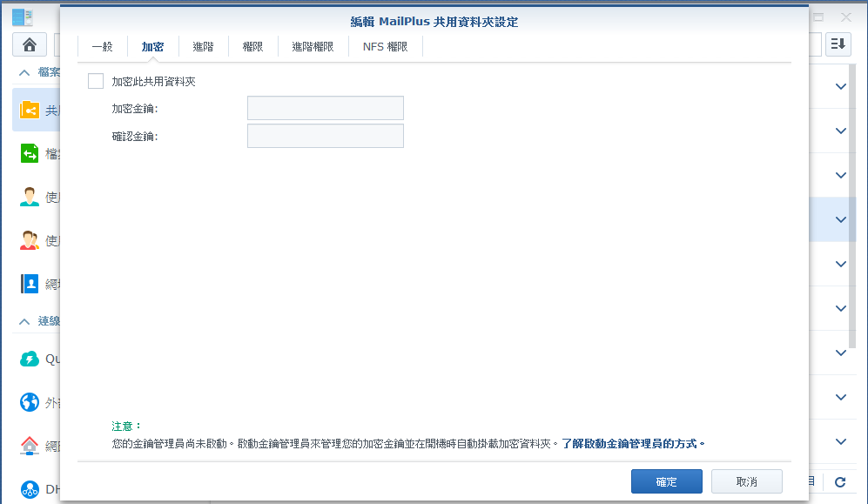Expand the seventh shared folder row chevron
This screenshot has height=504, width=868.
point(841,353)
